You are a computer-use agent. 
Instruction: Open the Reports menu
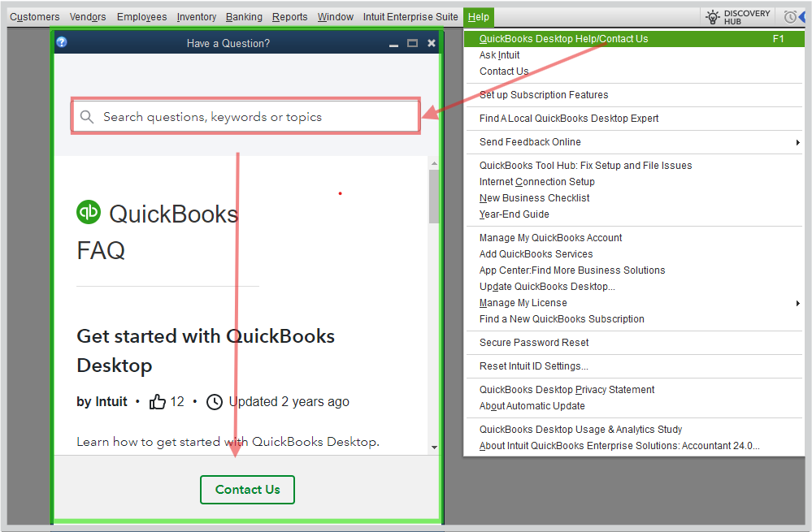(x=290, y=17)
